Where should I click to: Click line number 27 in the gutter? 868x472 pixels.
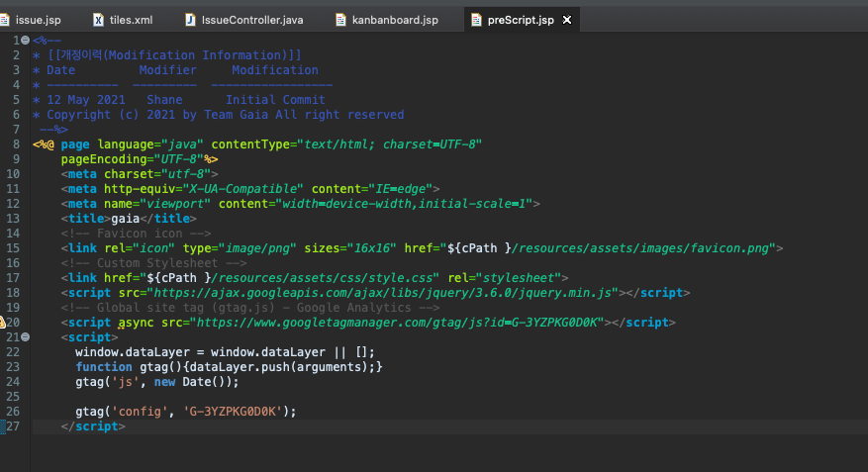pyautogui.click(x=13, y=426)
